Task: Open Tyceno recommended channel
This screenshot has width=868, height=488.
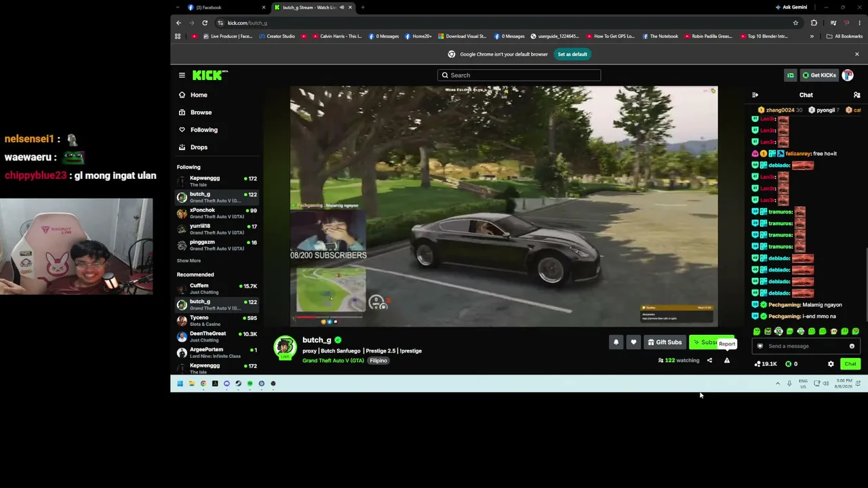Action: [217, 321]
